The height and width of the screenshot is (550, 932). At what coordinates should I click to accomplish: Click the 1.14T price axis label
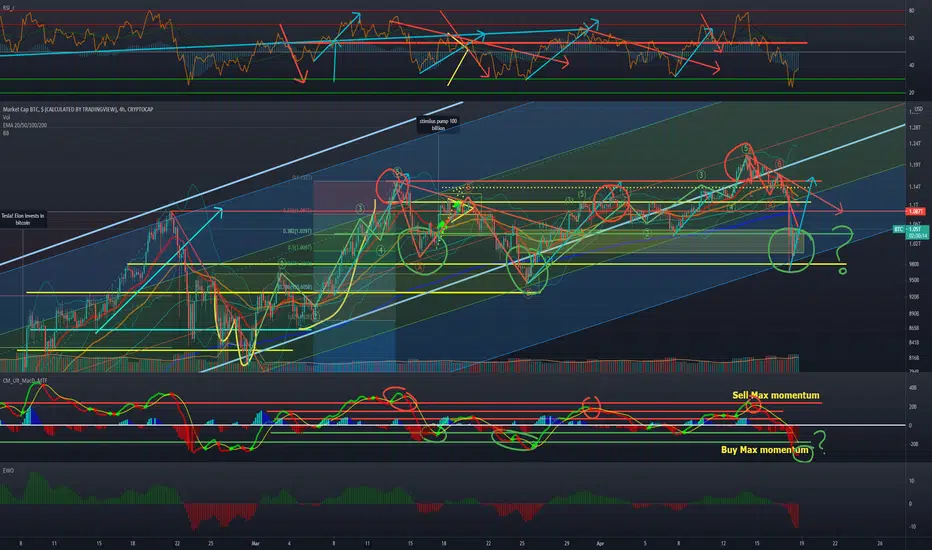click(x=915, y=187)
